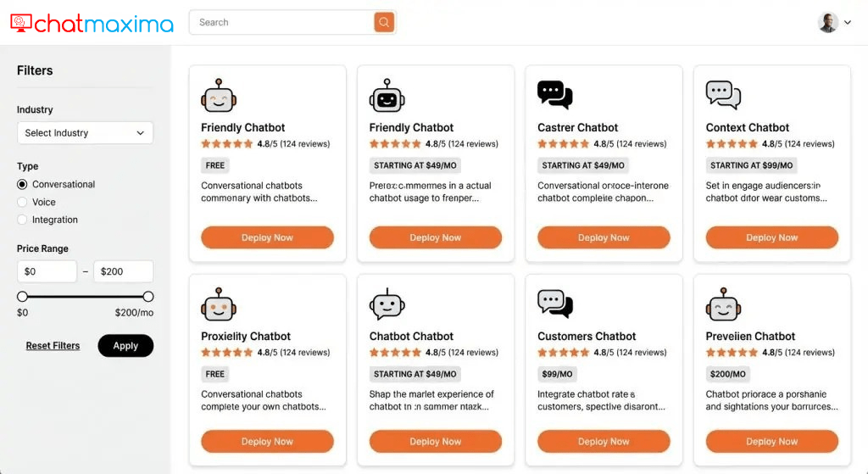
Task: Click the Castrer Chatbot speech bubble icon
Action: (x=554, y=95)
